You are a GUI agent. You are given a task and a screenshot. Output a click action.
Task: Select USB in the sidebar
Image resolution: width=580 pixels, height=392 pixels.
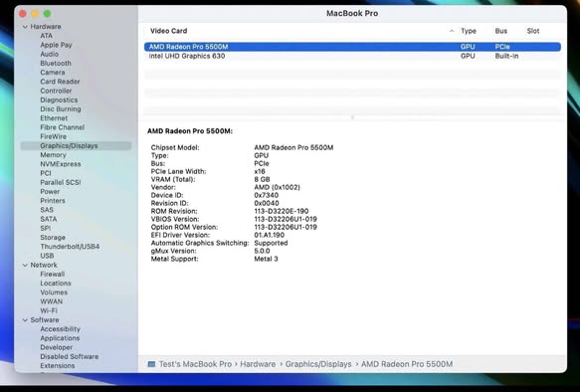click(x=47, y=256)
